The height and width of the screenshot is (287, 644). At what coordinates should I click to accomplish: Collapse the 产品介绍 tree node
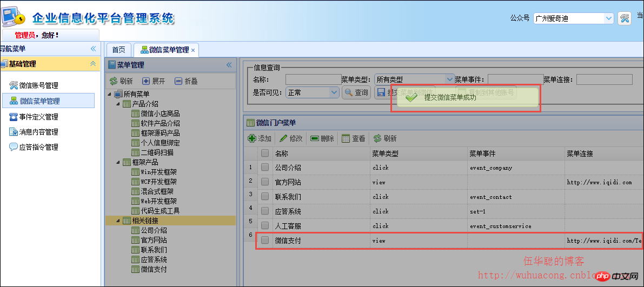118,104
